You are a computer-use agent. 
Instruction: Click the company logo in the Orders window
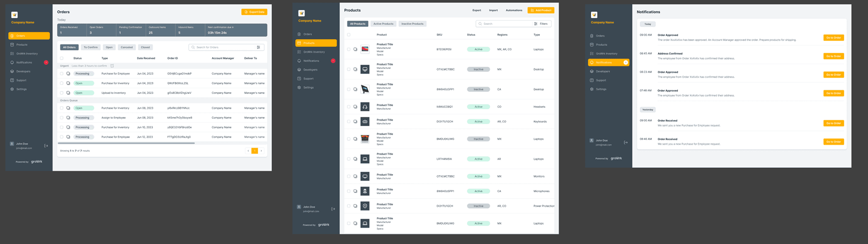[15, 15]
